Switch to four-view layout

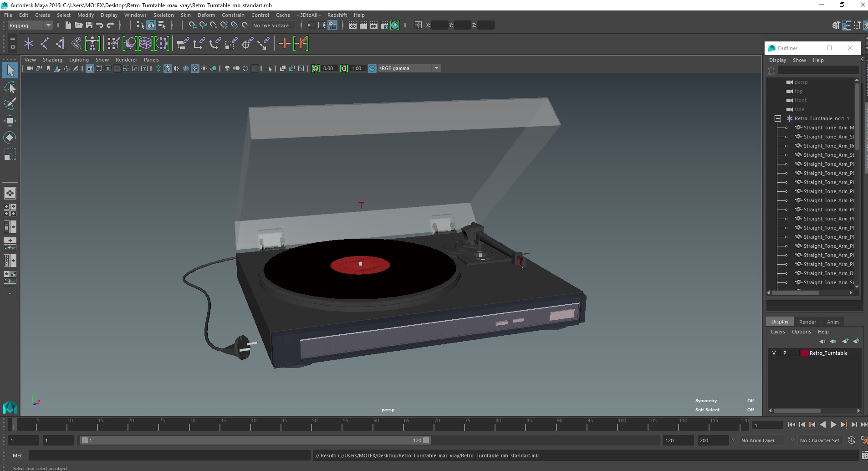(x=10, y=210)
